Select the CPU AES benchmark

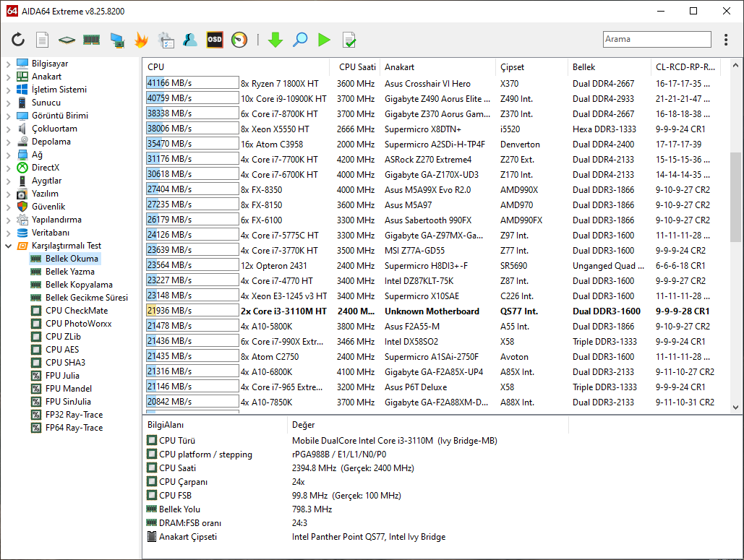point(62,350)
